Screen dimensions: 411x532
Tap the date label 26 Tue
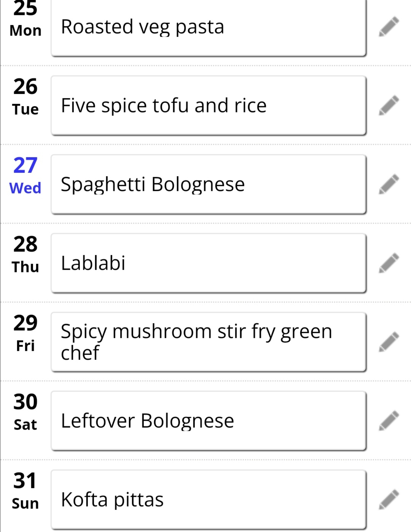(x=25, y=97)
